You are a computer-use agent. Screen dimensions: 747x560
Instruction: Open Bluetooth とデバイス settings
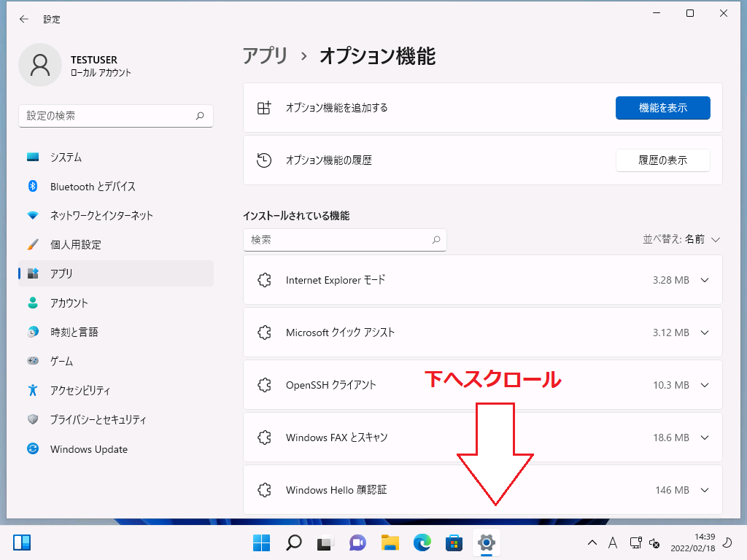pos(93,187)
